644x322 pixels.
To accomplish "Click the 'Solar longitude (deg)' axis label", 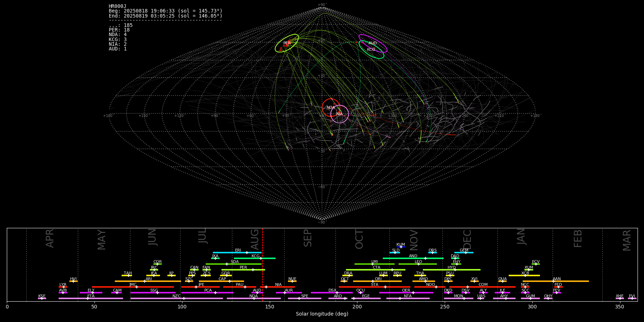I will 322,314.
